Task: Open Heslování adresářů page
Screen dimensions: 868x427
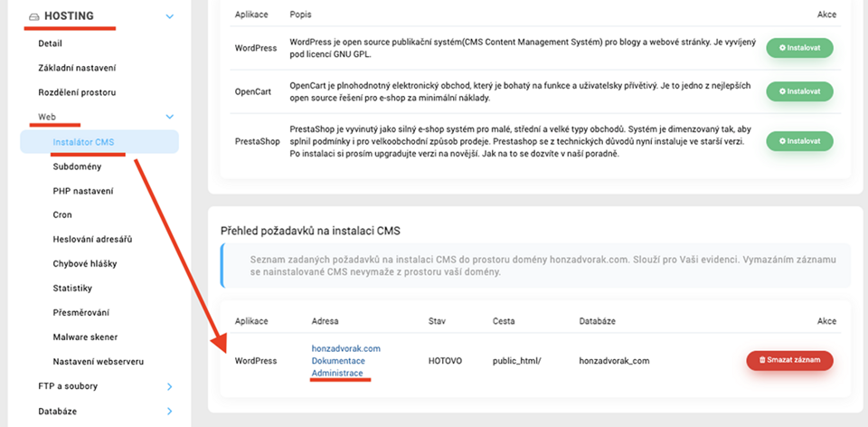Action: coord(92,239)
